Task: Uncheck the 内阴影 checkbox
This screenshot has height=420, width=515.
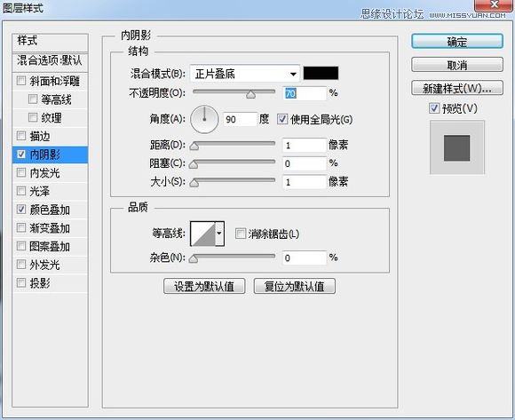Action: [x=21, y=154]
